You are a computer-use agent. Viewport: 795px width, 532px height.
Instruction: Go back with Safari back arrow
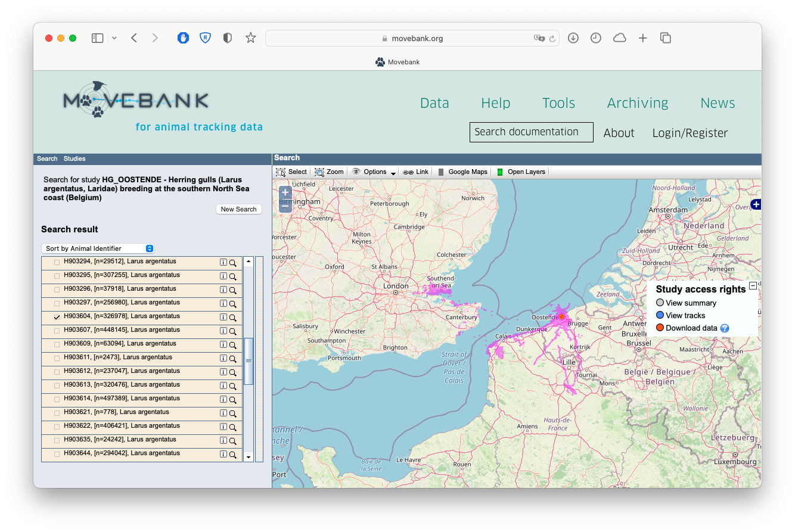(x=134, y=38)
